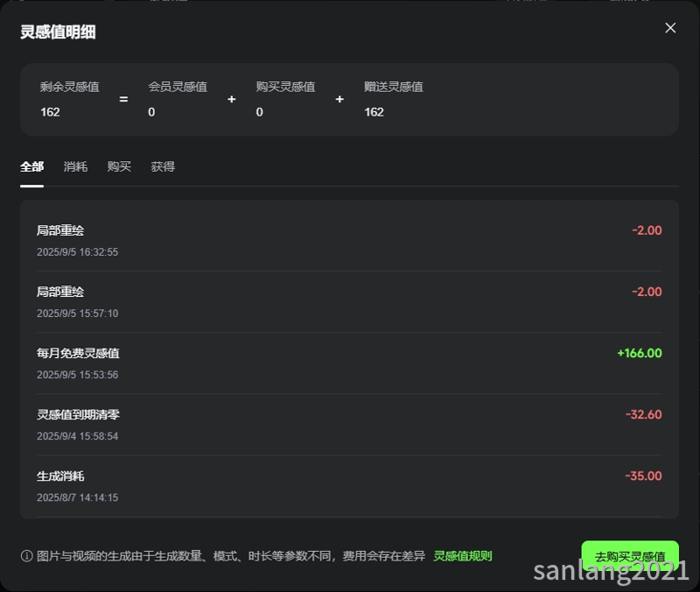Select 局部重绘 entry dated 16:32:55
The width and height of the screenshot is (700, 592).
(x=349, y=241)
